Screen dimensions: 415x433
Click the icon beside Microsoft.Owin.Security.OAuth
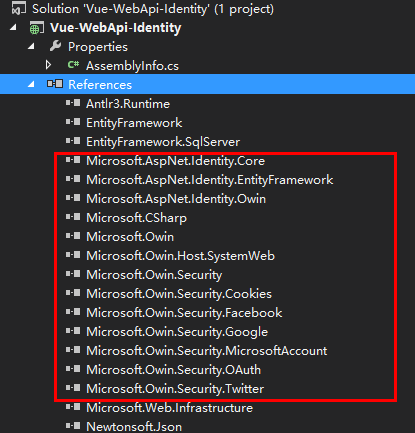click(x=73, y=369)
